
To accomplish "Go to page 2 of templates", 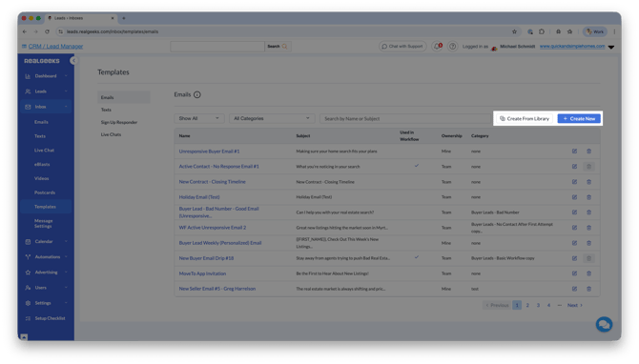I will pos(527,305).
